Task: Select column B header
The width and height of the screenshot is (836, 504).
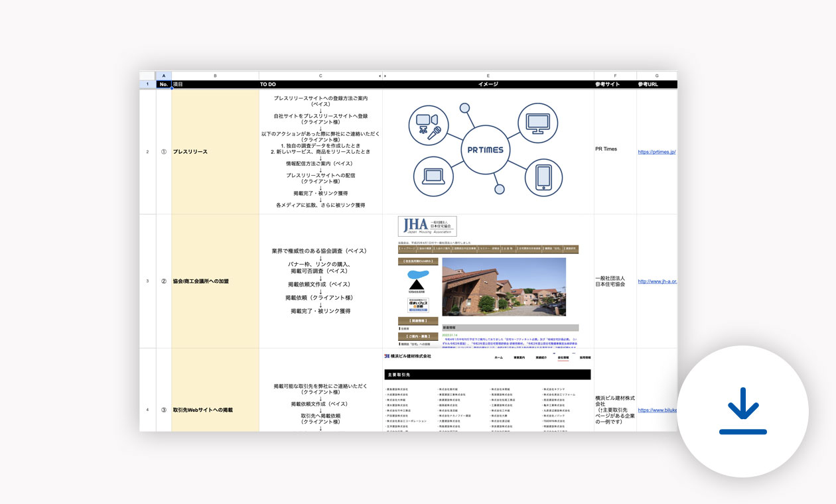Action: (x=215, y=76)
